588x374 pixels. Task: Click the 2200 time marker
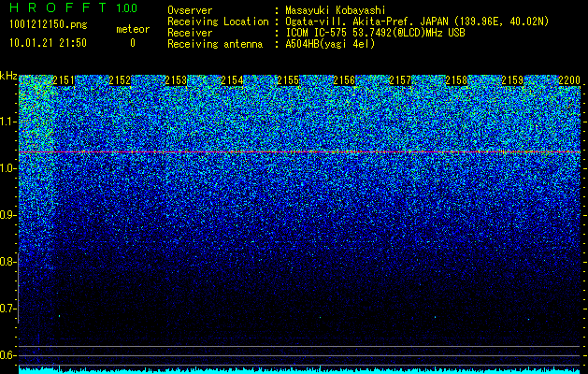coord(569,80)
